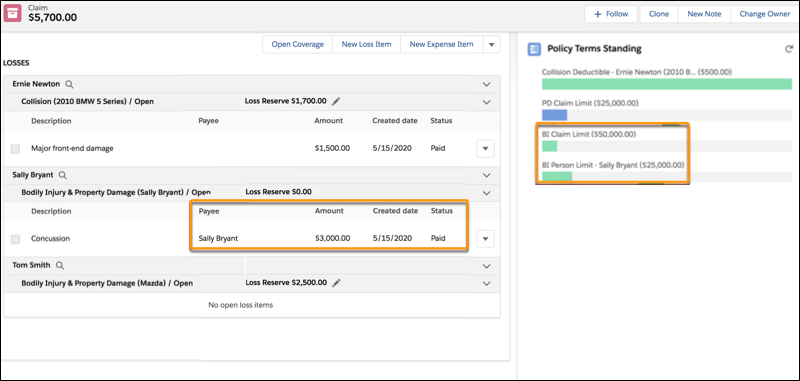Image resolution: width=800 pixels, height=381 pixels.
Task: Click the Concussion description text
Action: pos(51,239)
